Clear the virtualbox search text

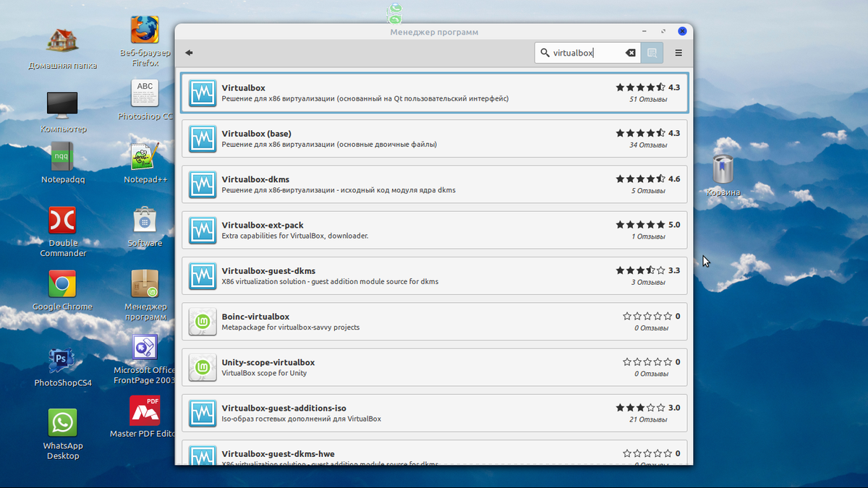(631, 53)
